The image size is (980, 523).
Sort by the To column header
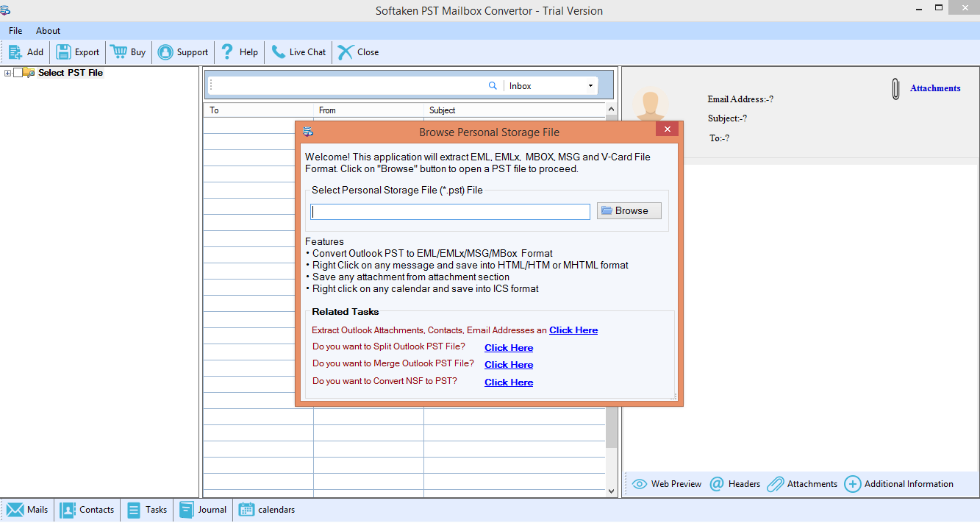[259, 110]
